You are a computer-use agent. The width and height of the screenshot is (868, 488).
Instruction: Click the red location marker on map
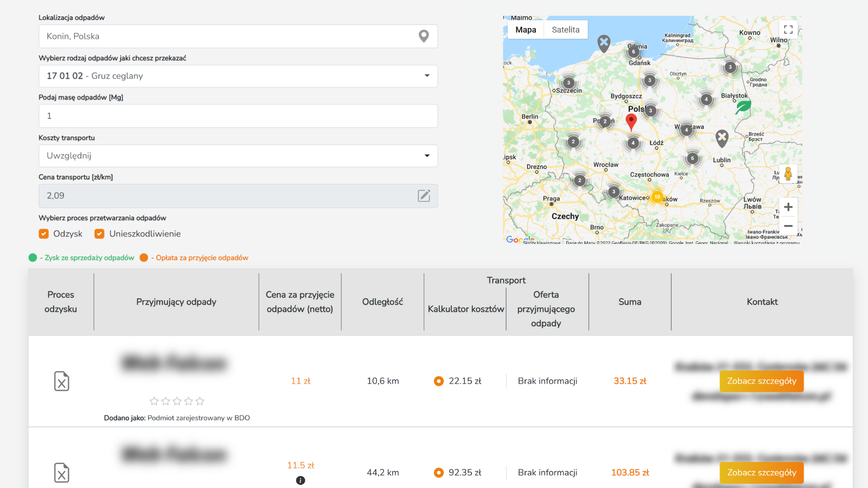click(x=631, y=122)
